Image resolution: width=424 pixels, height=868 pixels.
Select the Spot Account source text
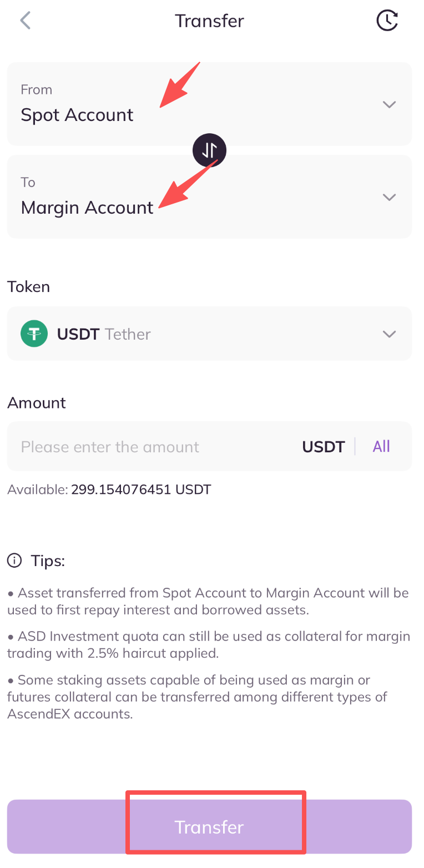point(77,115)
